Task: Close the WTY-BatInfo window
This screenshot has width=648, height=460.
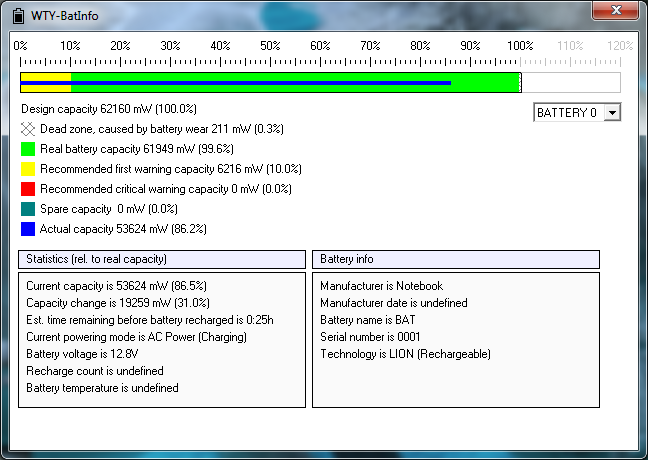Action: point(616,10)
